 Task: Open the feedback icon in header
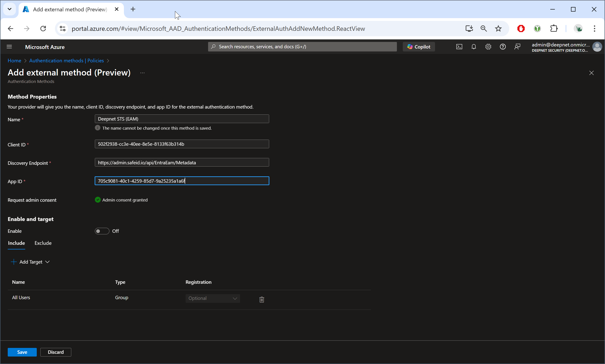click(x=517, y=47)
